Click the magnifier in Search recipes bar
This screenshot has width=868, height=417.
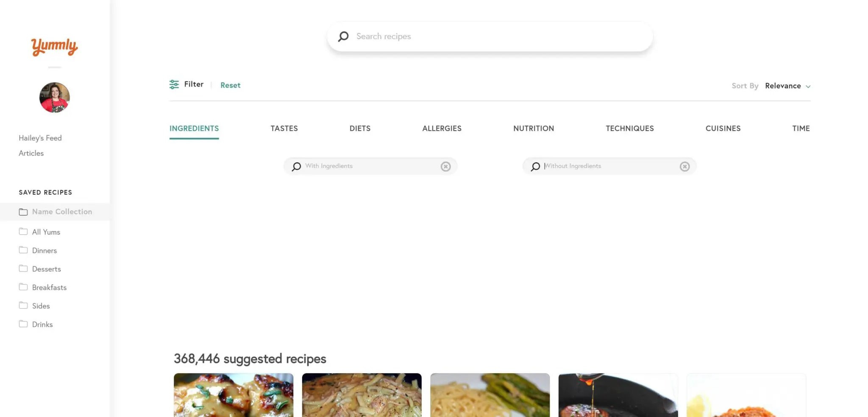[343, 36]
